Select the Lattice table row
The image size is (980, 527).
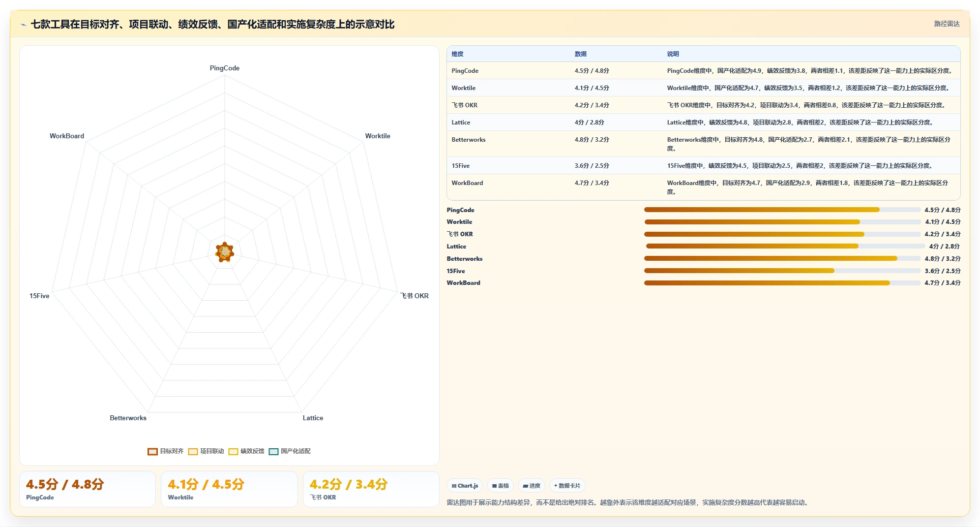703,122
